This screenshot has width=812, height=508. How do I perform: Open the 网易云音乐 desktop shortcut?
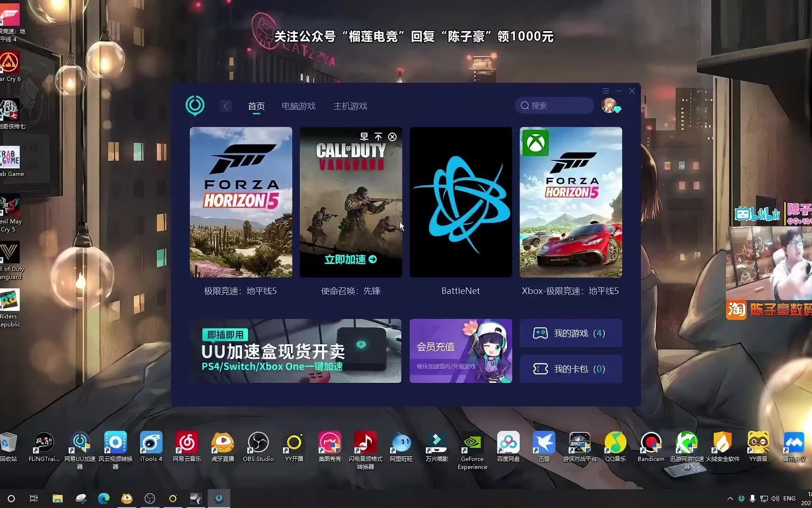(187, 447)
